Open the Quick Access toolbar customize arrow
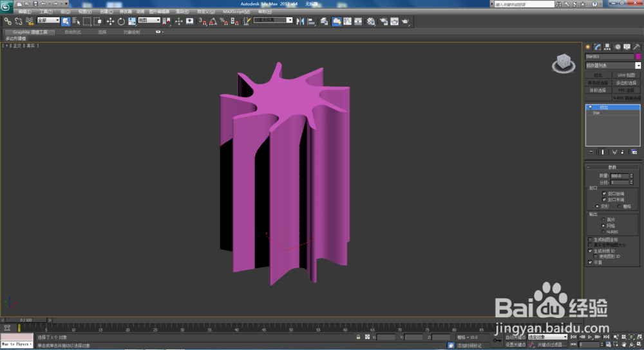 pos(66,4)
